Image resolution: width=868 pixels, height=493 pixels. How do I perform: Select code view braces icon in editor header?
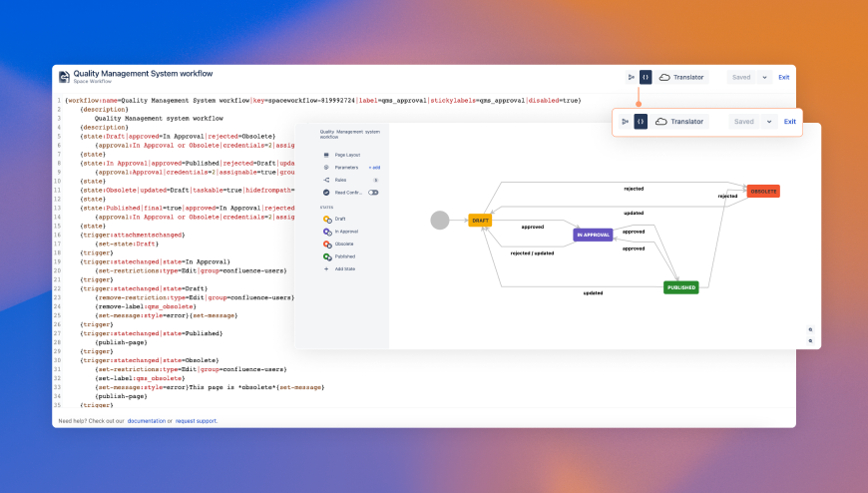click(646, 77)
